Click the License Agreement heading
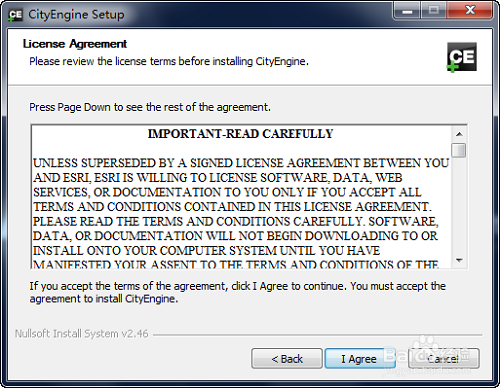Image resolution: width=500 pixels, height=388 pixels. point(75,44)
